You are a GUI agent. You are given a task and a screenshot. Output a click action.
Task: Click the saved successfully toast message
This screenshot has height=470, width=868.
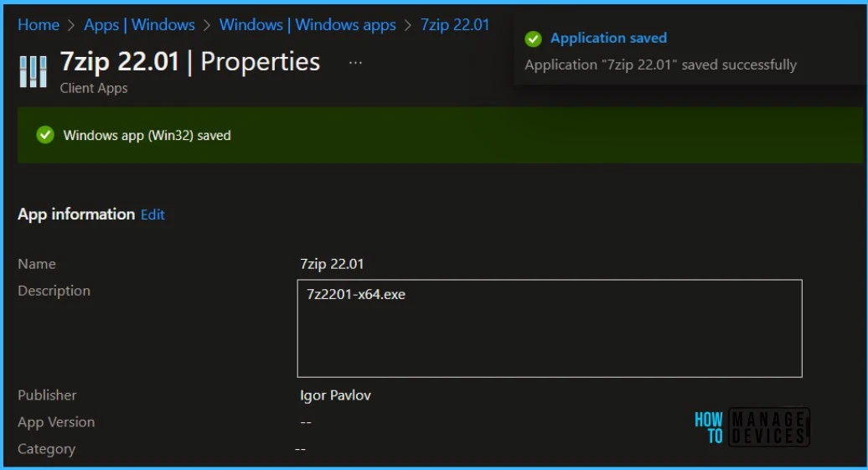660,65
